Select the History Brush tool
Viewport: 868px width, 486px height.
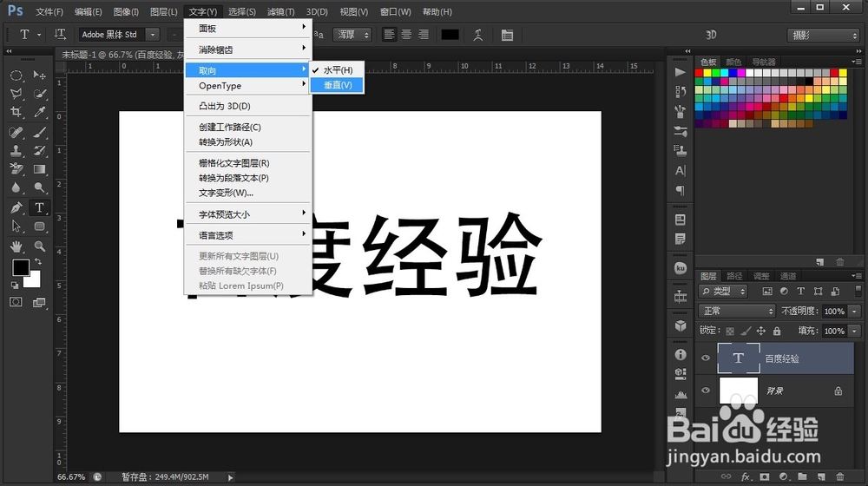pyautogui.click(x=39, y=150)
